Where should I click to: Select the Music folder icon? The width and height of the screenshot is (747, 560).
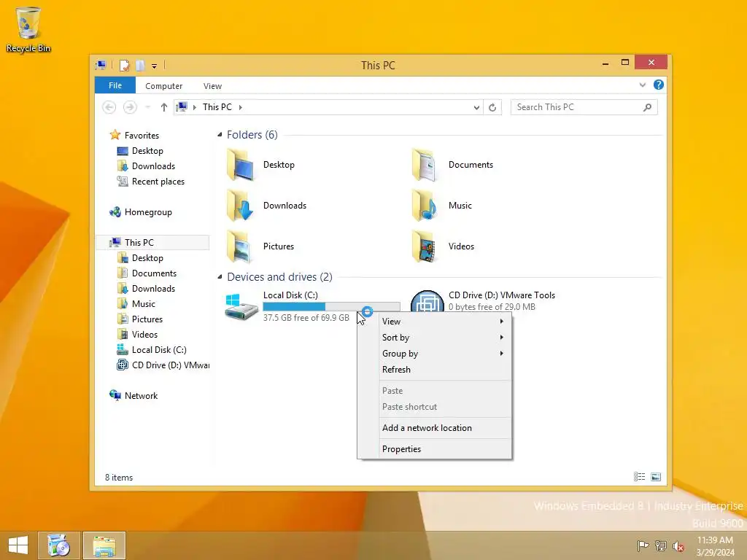425,206
